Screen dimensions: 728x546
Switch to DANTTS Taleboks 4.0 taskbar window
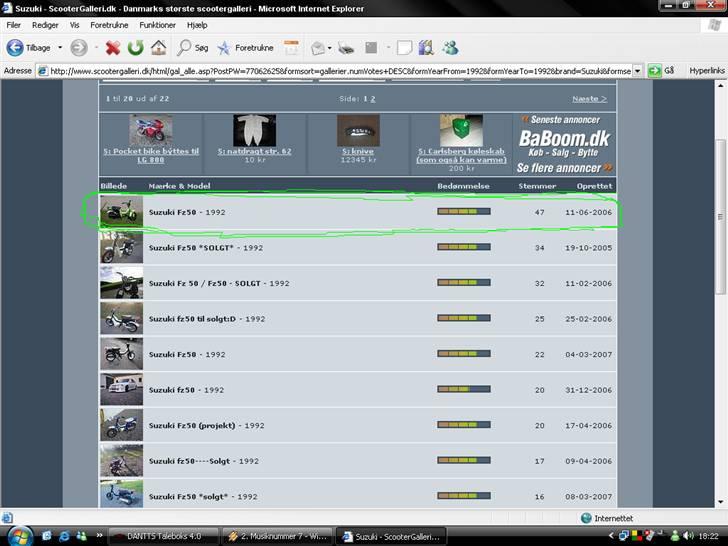click(x=161, y=536)
